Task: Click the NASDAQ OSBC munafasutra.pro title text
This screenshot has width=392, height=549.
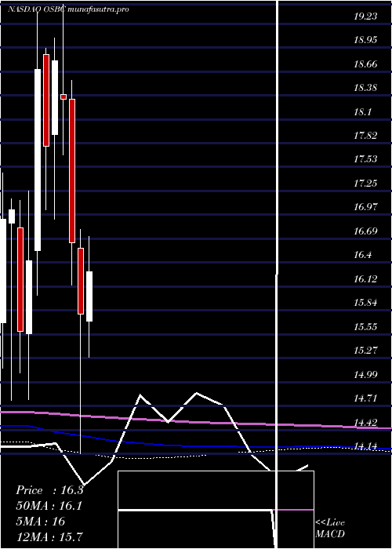Action: pos(68,9)
